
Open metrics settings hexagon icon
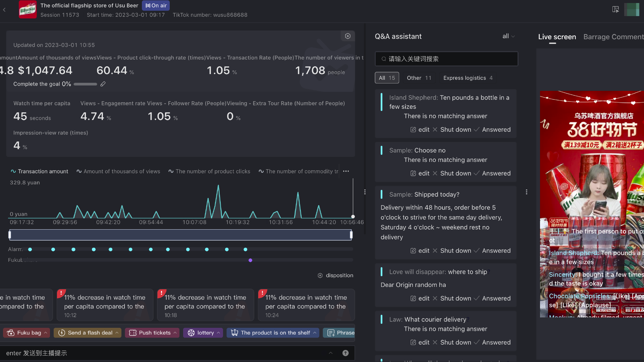tap(348, 36)
